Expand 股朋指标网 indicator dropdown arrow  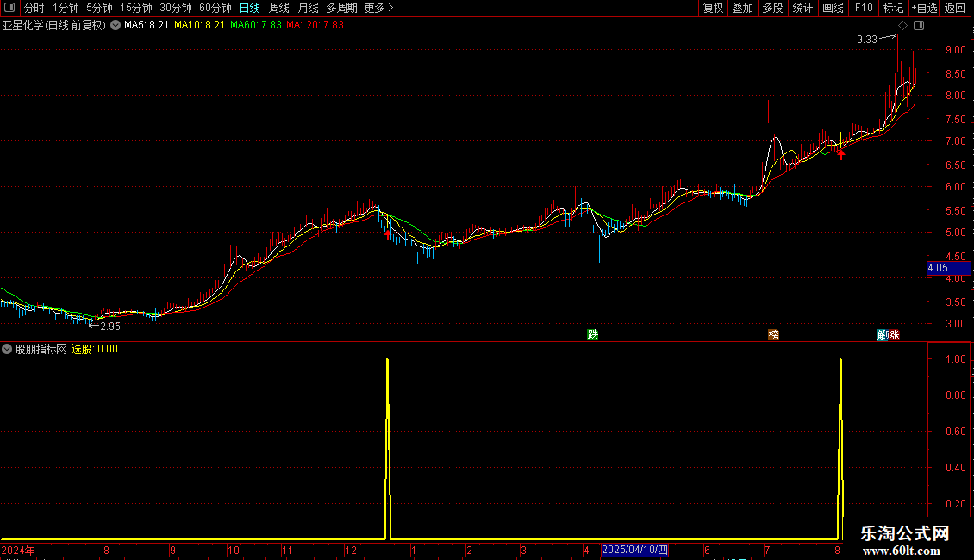click(7, 349)
